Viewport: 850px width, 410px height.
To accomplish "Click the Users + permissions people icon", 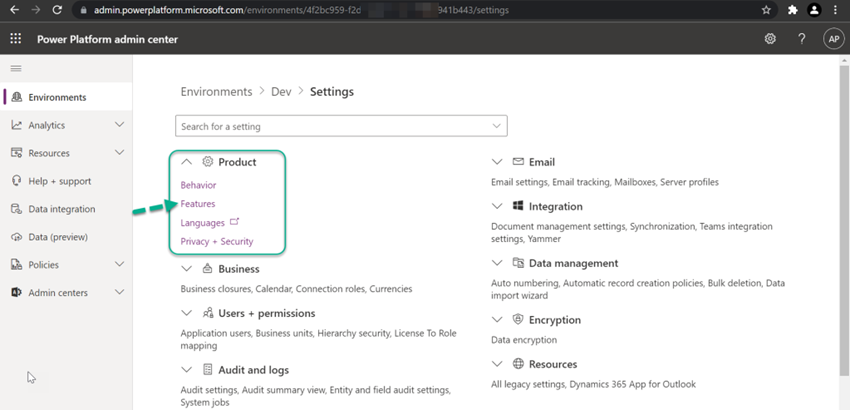I will [x=208, y=313].
